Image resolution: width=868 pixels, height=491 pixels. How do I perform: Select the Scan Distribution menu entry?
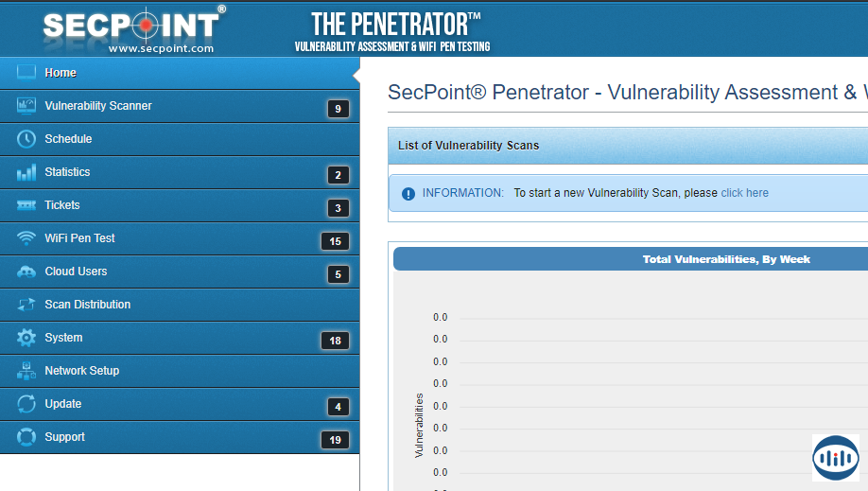pyautogui.click(x=87, y=305)
